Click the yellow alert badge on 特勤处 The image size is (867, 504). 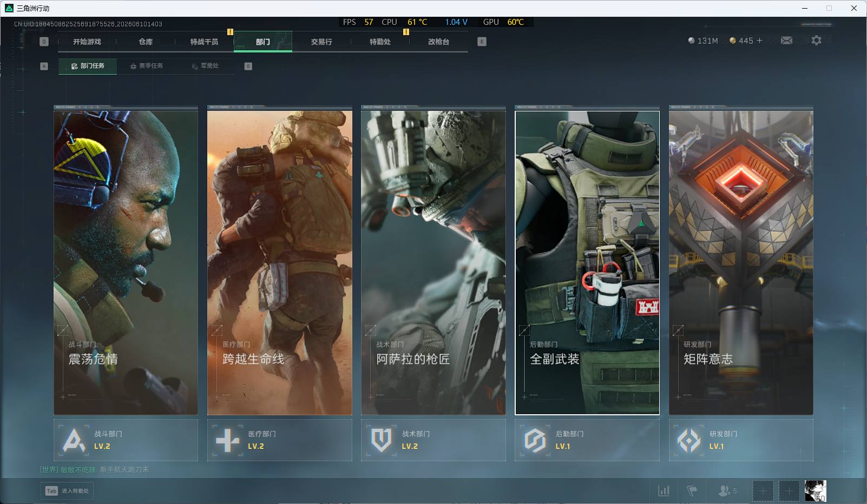[x=406, y=32]
